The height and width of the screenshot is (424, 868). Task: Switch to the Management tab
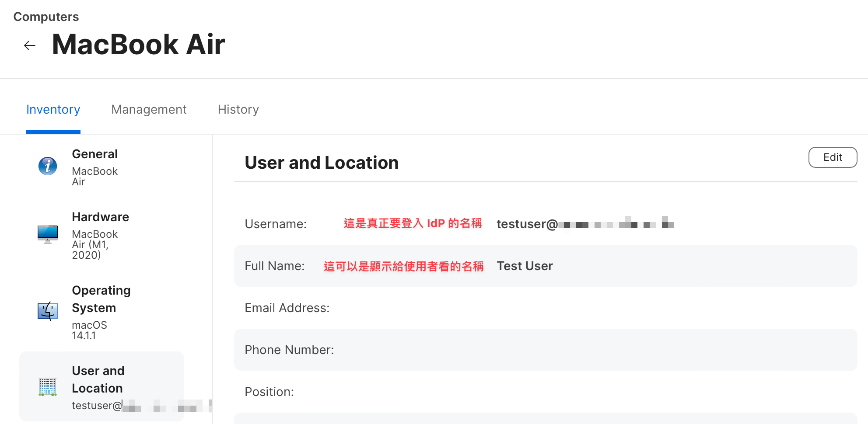pos(149,109)
